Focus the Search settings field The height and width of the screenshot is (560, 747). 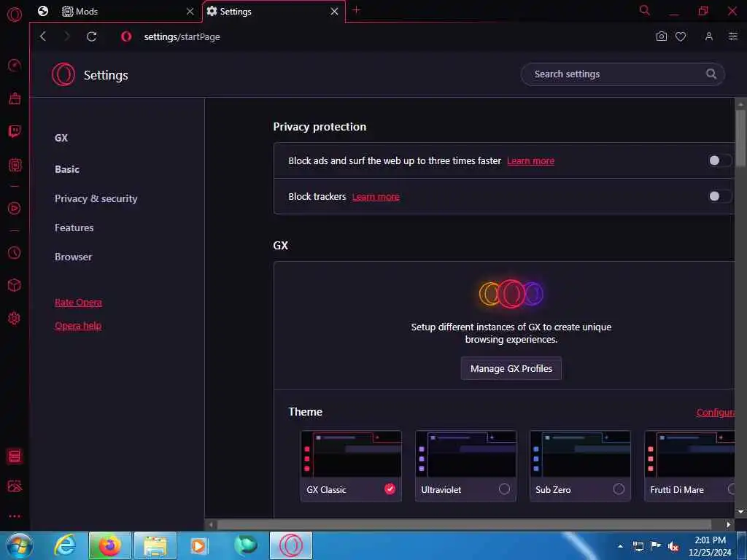click(x=623, y=74)
